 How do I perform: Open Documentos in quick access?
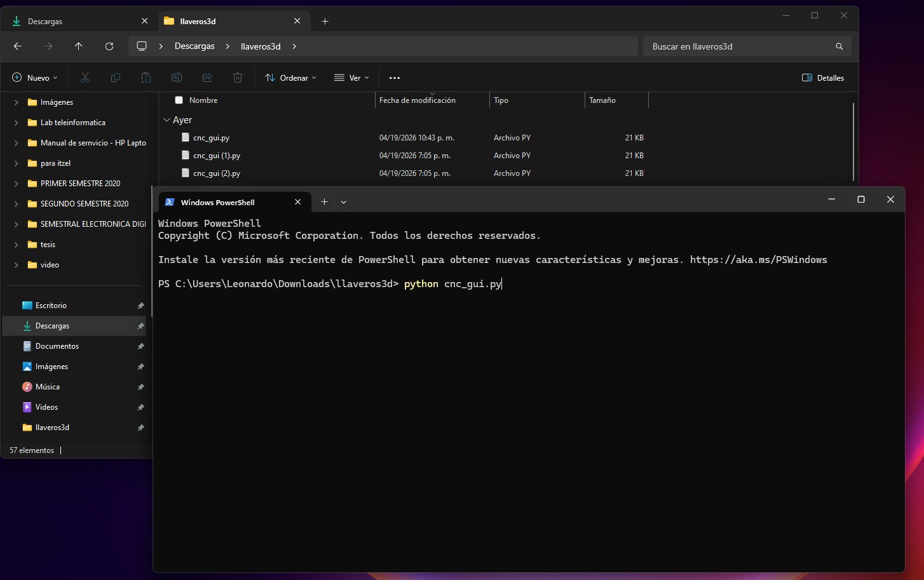point(74,346)
